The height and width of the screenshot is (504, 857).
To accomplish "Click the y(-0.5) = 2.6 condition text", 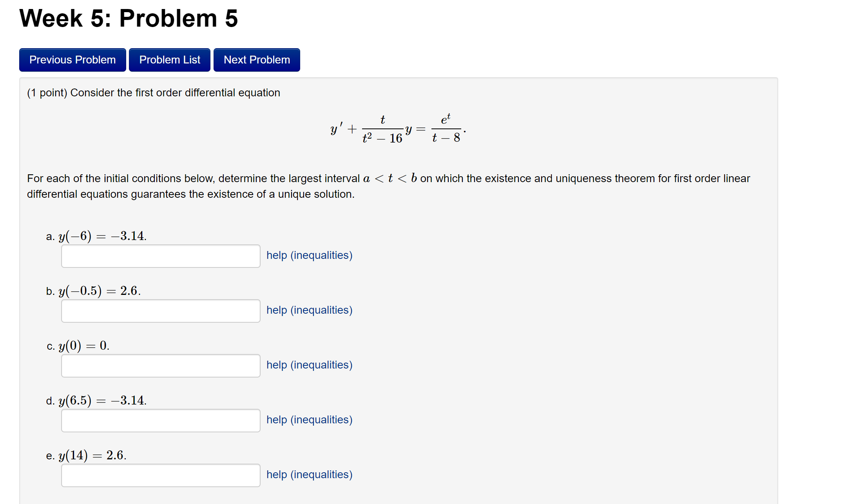I will (100, 291).
